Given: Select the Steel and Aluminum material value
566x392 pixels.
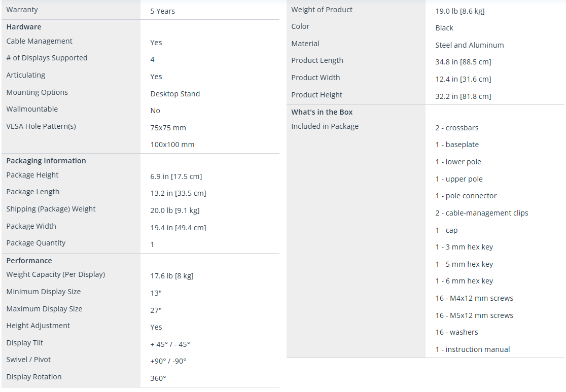Looking at the screenshot, I should [x=469, y=45].
